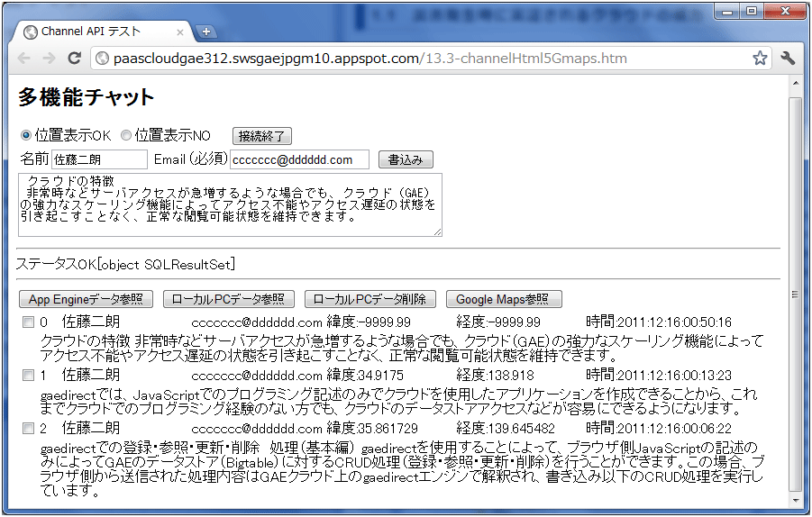Click the ステータスOK[object SQLResultSet] status text
The width and height of the screenshot is (812, 517).
tap(125, 264)
